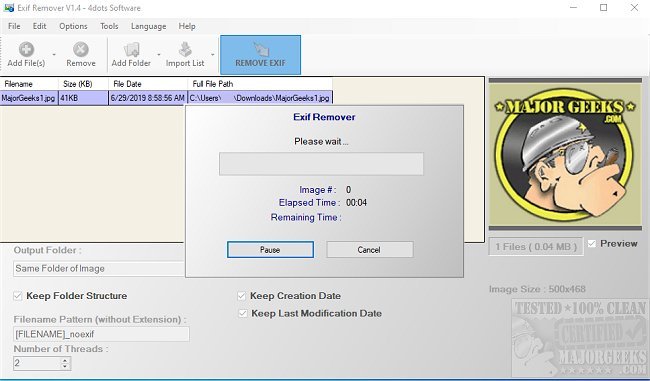Increase the Number of Threads stepper
The height and width of the screenshot is (381, 650).
[x=65, y=361]
